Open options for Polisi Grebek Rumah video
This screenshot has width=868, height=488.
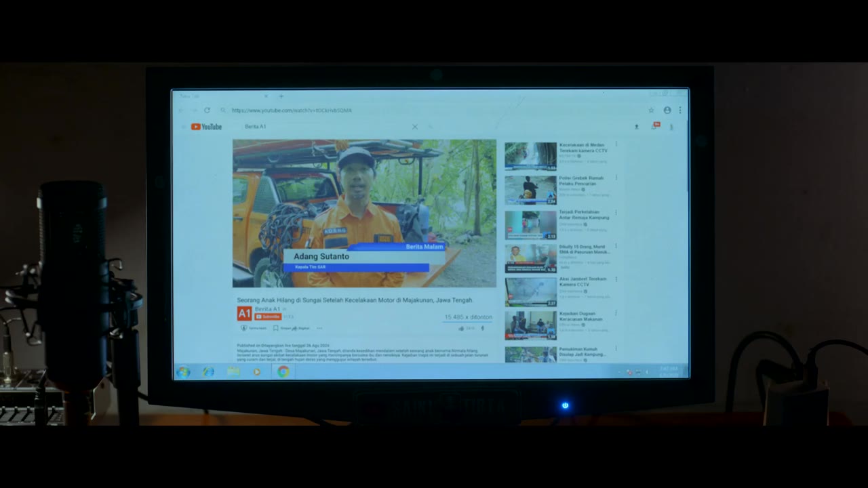tap(616, 178)
